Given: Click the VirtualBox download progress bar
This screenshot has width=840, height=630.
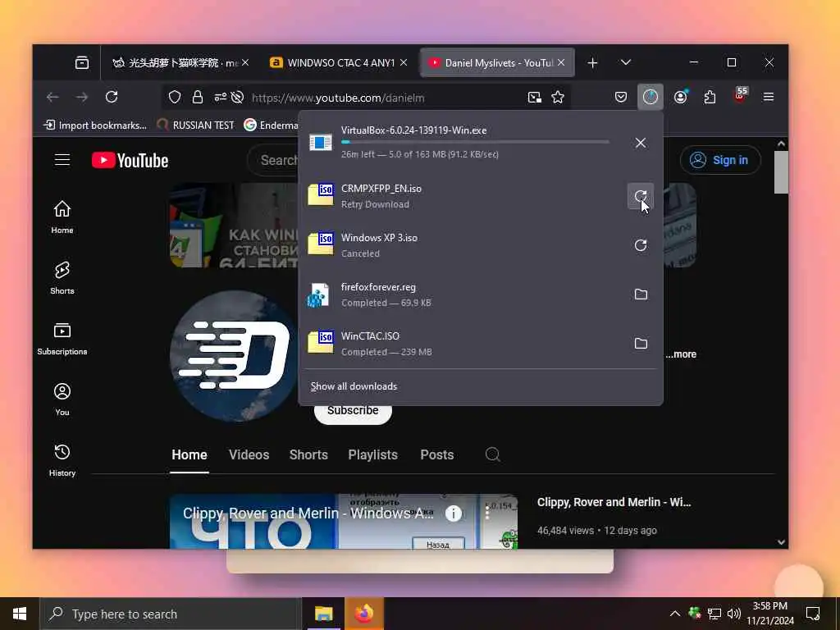Looking at the screenshot, I should (x=475, y=142).
